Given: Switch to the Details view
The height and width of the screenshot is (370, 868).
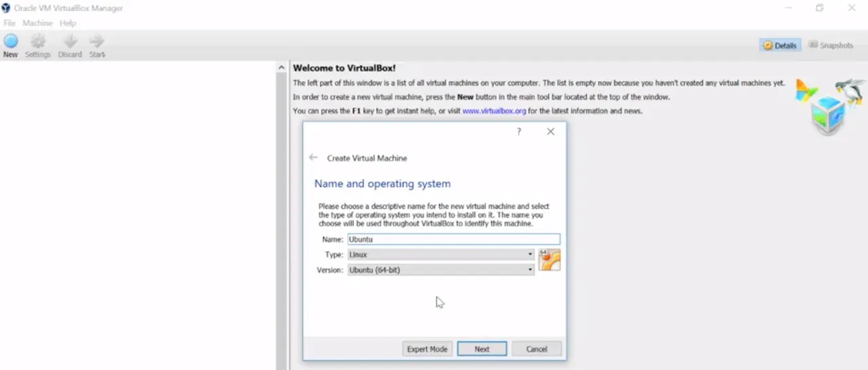Looking at the screenshot, I should click(780, 45).
